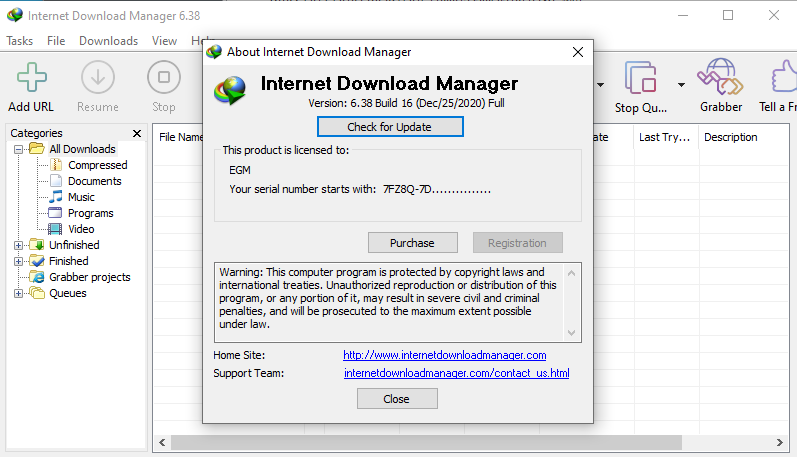Select the Programs category

[x=90, y=213]
